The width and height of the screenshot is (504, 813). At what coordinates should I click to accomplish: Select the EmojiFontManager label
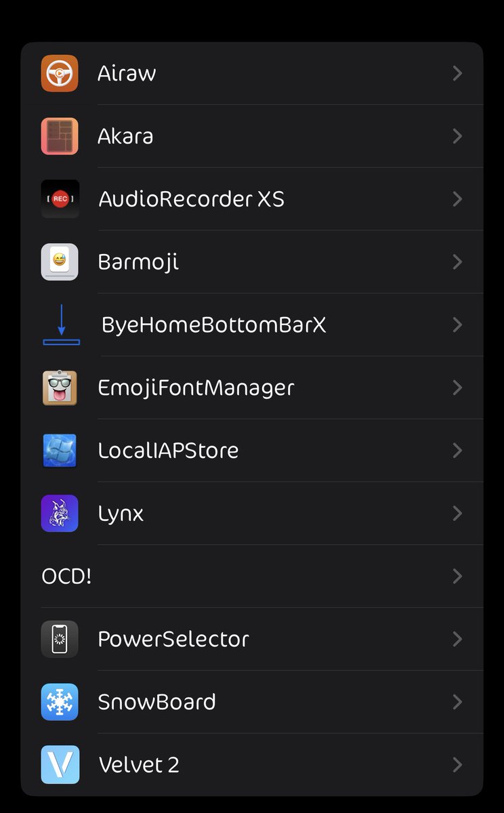[196, 388]
